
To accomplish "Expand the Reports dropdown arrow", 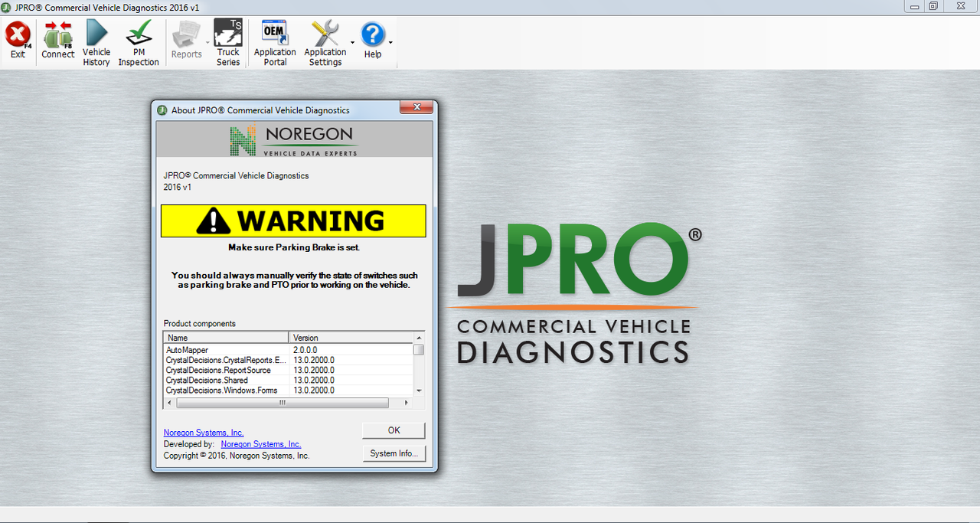I will (x=207, y=43).
